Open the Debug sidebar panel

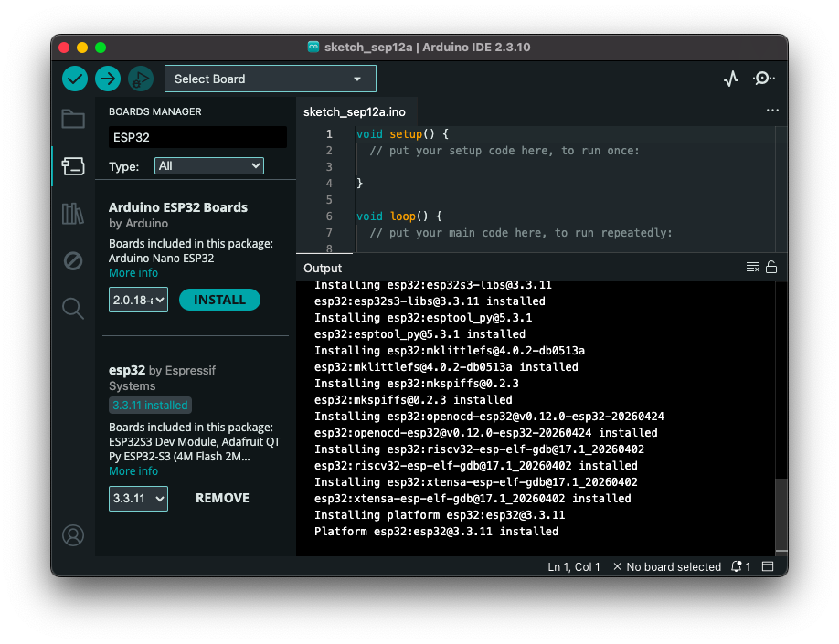coord(73,261)
